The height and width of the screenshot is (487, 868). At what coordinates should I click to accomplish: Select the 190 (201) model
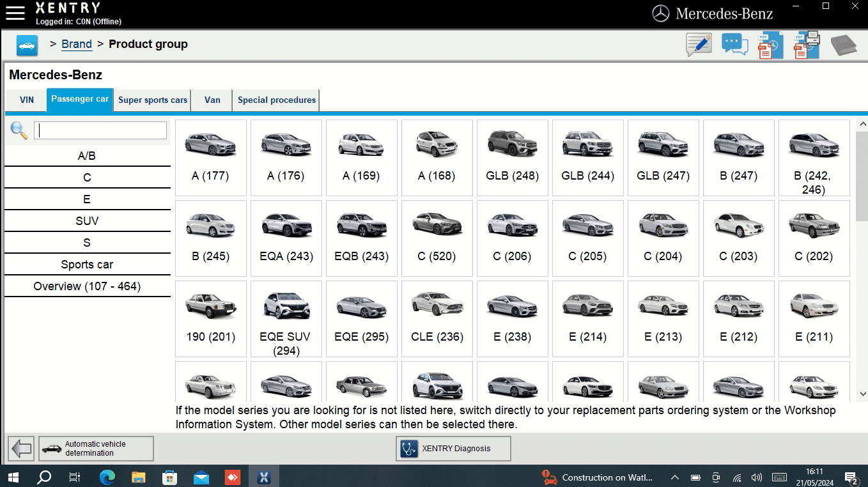[x=210, y=319]
